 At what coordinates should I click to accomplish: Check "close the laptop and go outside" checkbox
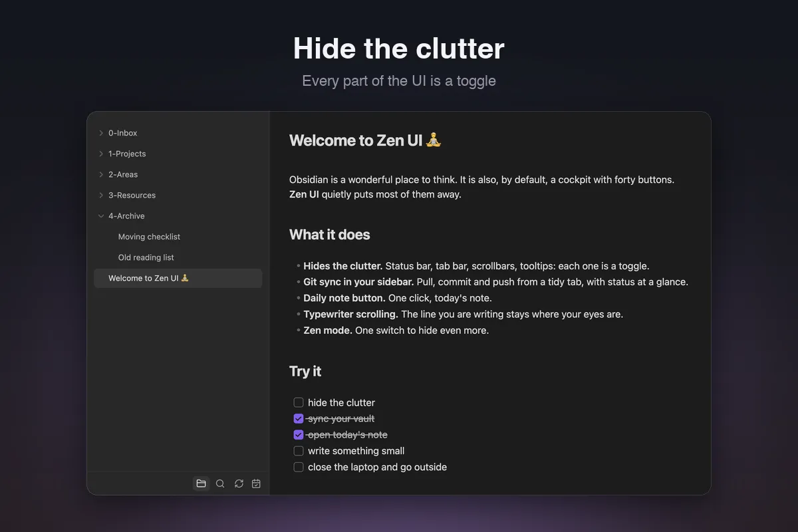pos(299,467)
